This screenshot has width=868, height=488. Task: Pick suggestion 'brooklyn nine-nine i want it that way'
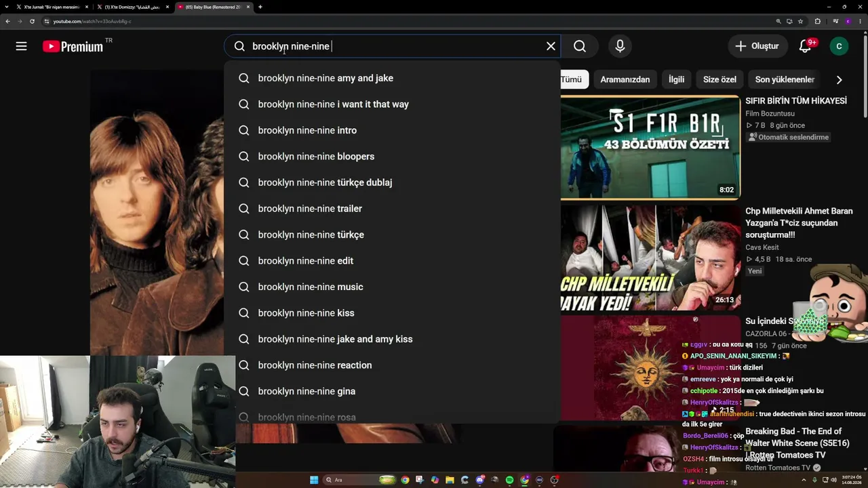click(x=392, y=104)
